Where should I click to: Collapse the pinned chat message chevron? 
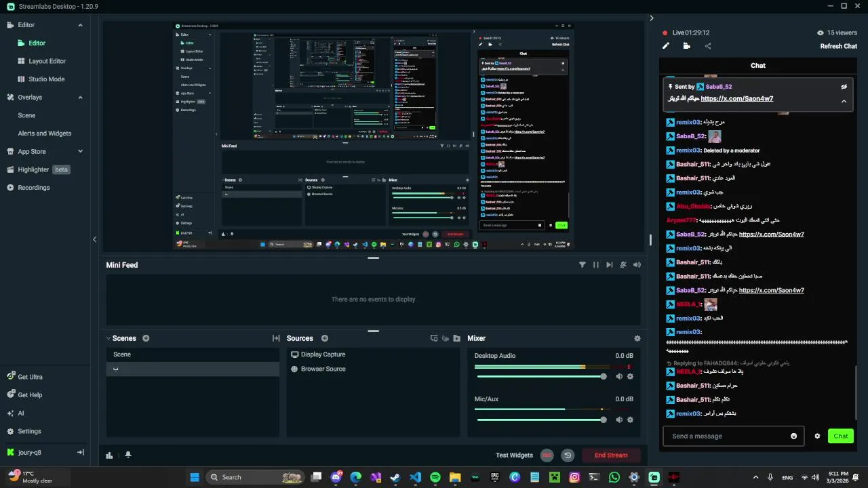844,101
